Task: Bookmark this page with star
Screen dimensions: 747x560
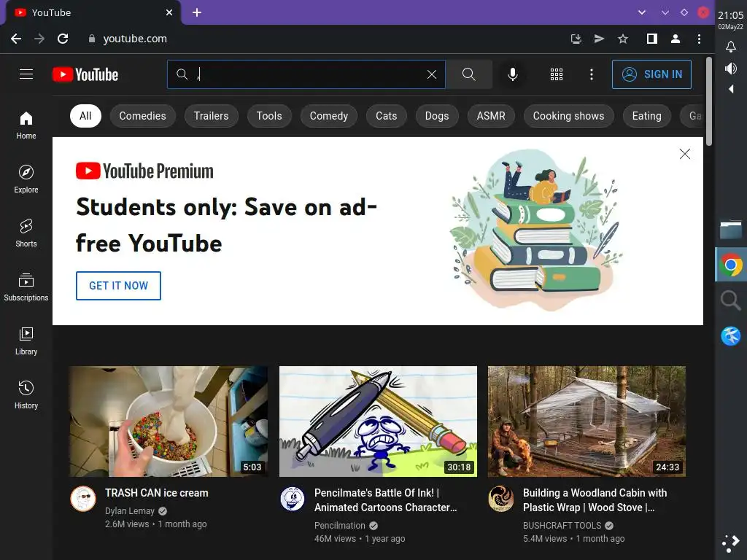Action: pyautogui.click(x=623, y=39)
